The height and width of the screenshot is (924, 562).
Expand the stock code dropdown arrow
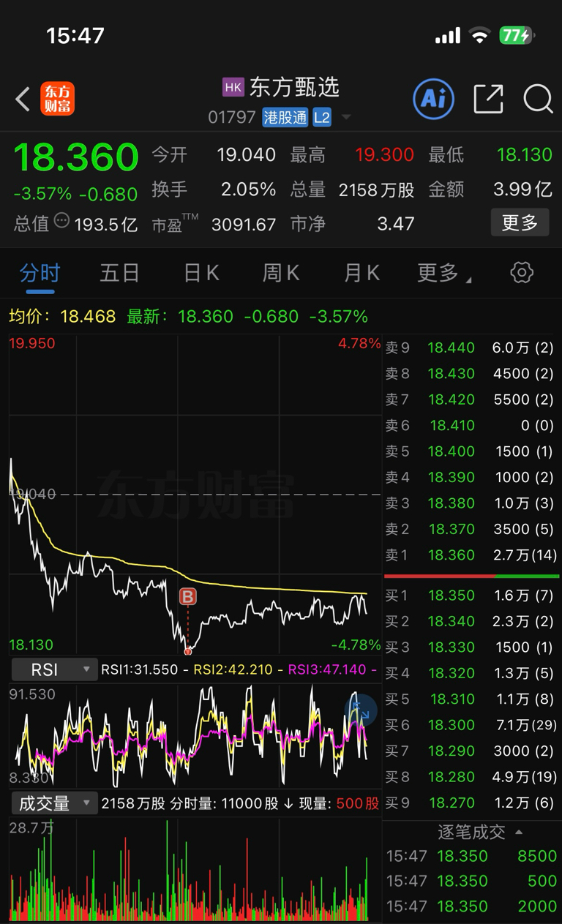pos(346,118)
